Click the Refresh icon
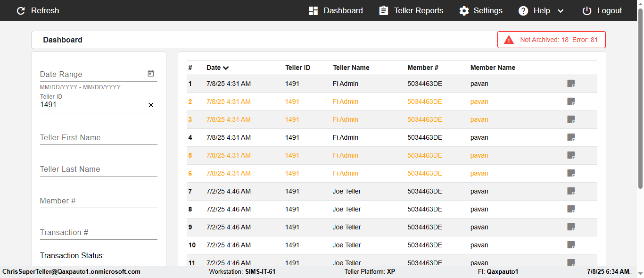This screenshot has height=278, width=644. (21, 11)
